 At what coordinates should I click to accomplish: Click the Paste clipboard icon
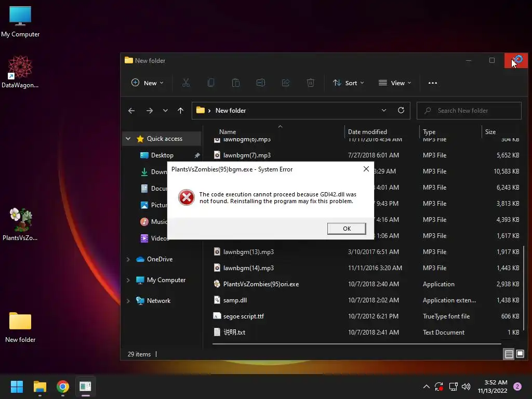[x=236, y=83]
